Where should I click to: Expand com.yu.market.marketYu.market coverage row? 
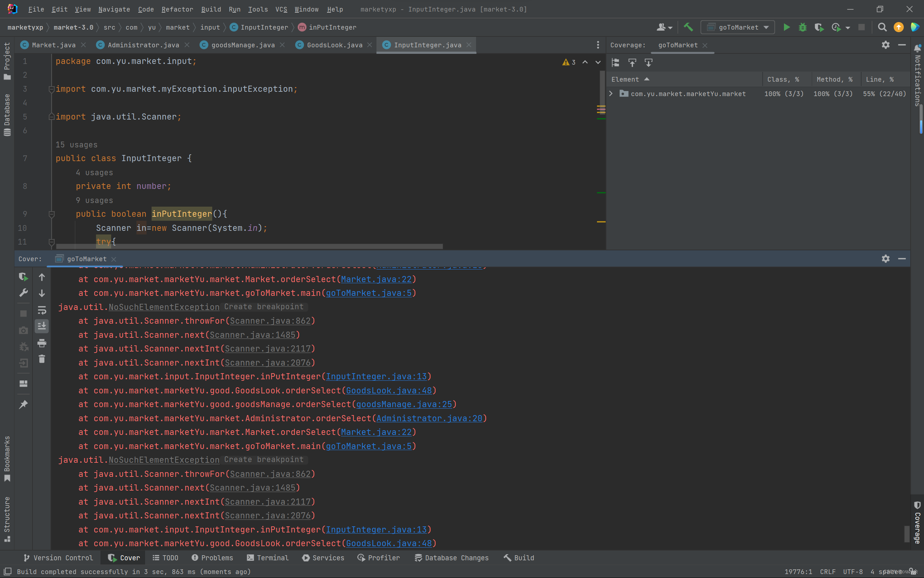(x=611, y=94)
